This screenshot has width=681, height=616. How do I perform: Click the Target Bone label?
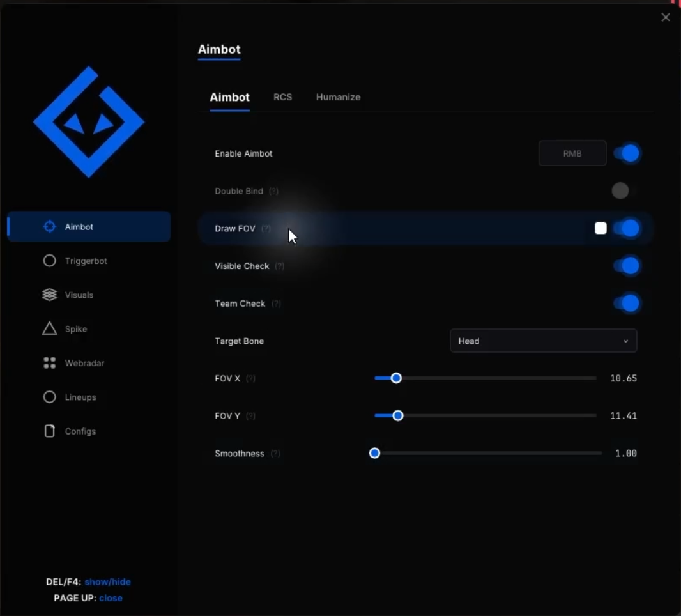tap(240, 341)
